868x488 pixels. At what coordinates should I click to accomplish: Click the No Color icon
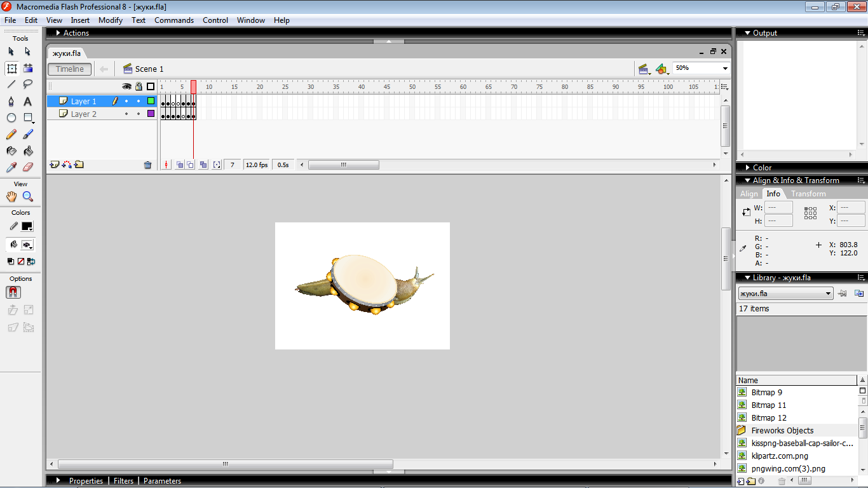(x=21, y=261)
